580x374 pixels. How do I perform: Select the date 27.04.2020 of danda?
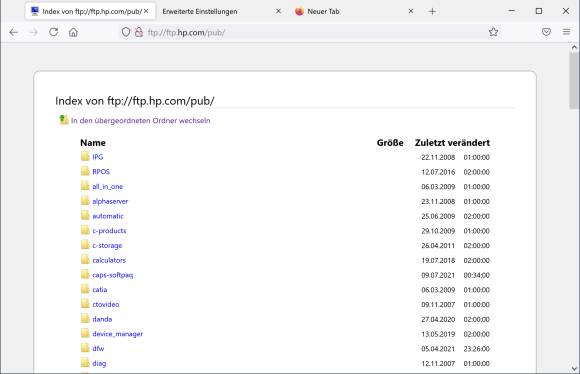pos(438,319)
